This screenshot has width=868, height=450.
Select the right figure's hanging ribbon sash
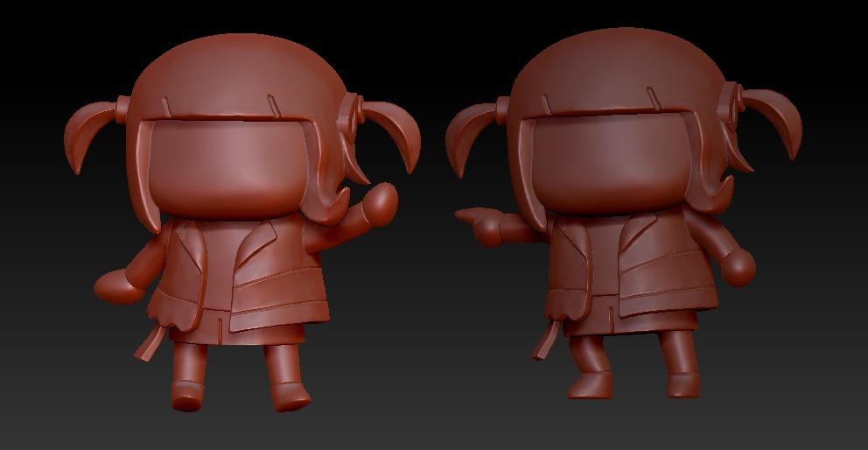(x=545, y=341)
